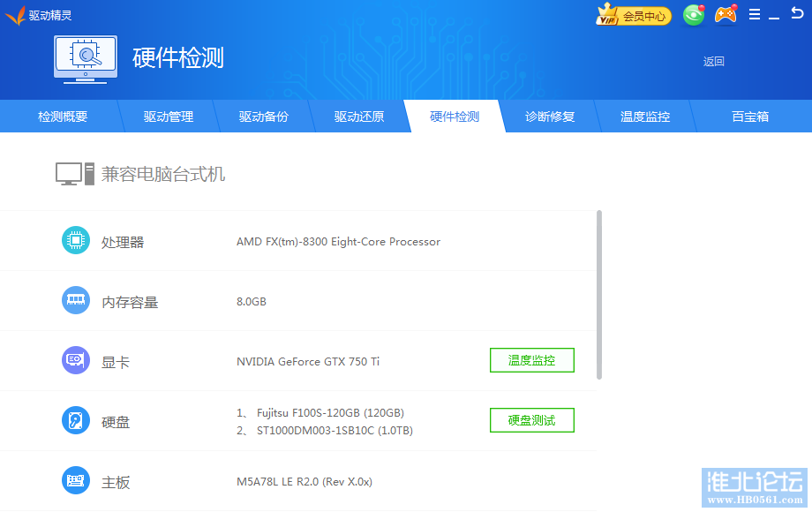This screenshot has height=512, width=812.
Task: Click the 处理器 label
Action: point(122,242)
